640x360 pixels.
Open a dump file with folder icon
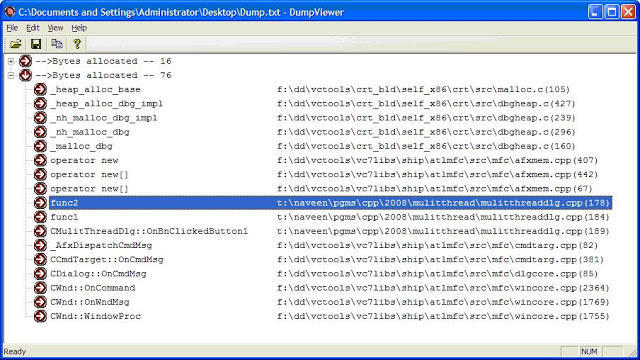point(16,44)
